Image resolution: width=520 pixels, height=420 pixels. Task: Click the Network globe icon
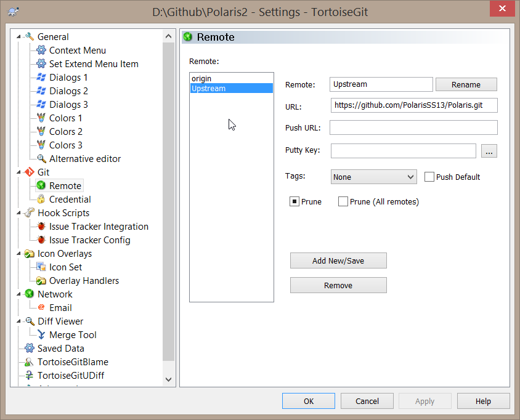tap(30, 294)
